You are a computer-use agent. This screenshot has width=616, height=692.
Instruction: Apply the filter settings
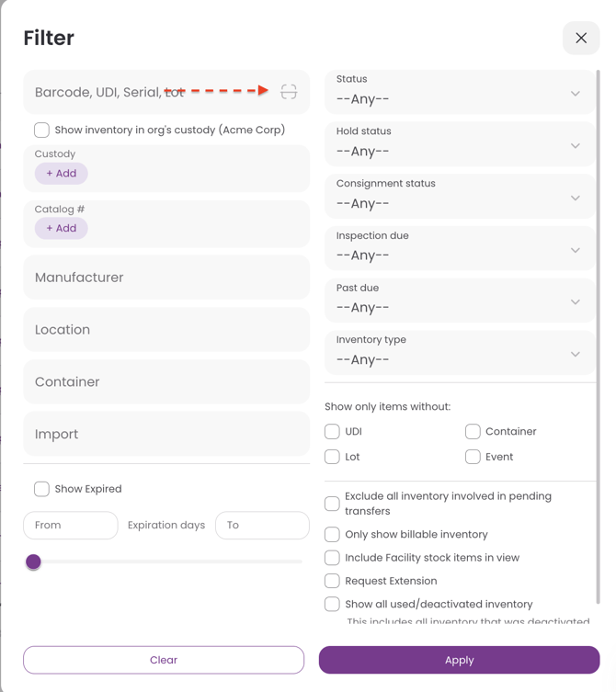click(x=459, y=660)
